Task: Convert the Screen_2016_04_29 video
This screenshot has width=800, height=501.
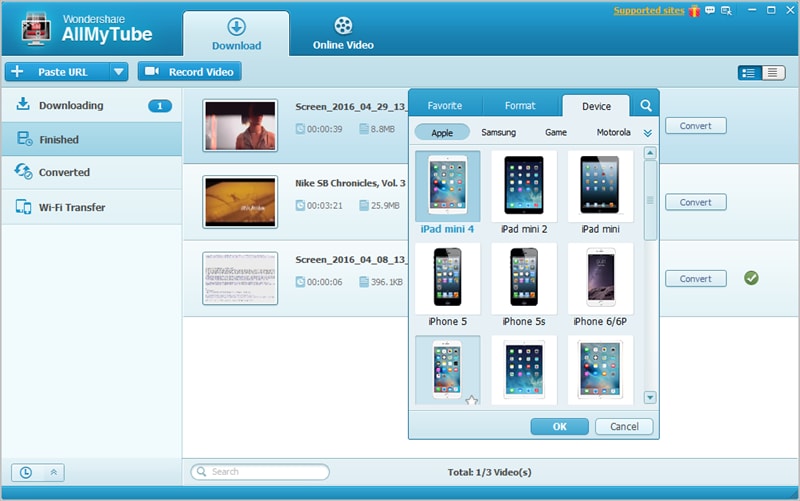Action: pos(695,126)
